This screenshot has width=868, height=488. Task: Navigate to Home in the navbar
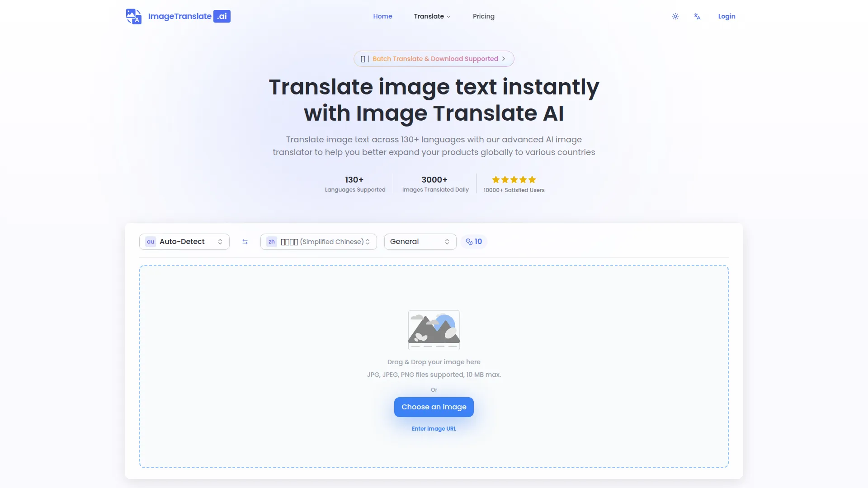tap(382, 16)
